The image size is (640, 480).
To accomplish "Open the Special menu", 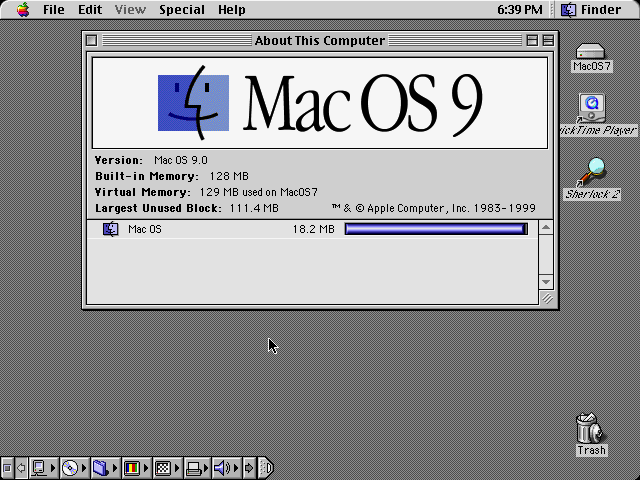I will coord(182,9).
